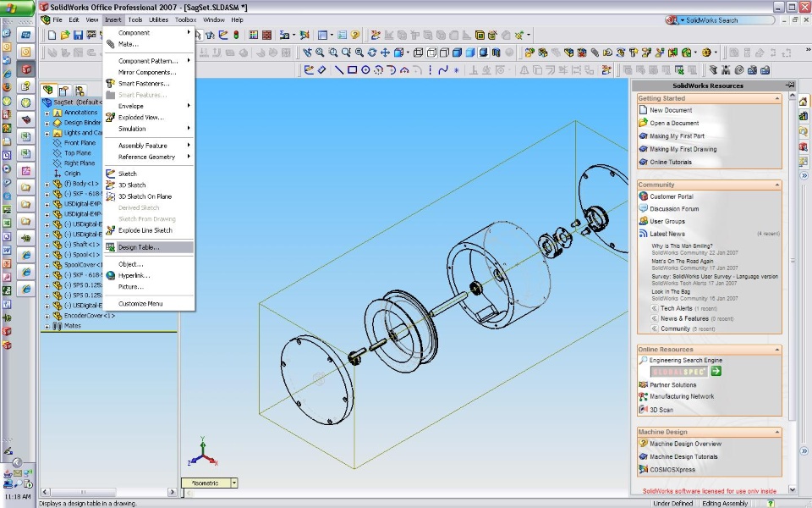Viewport: 812px width, 508px height.
Task: Click the Tangent Arc sketch tool
Action: click(392, 69)
